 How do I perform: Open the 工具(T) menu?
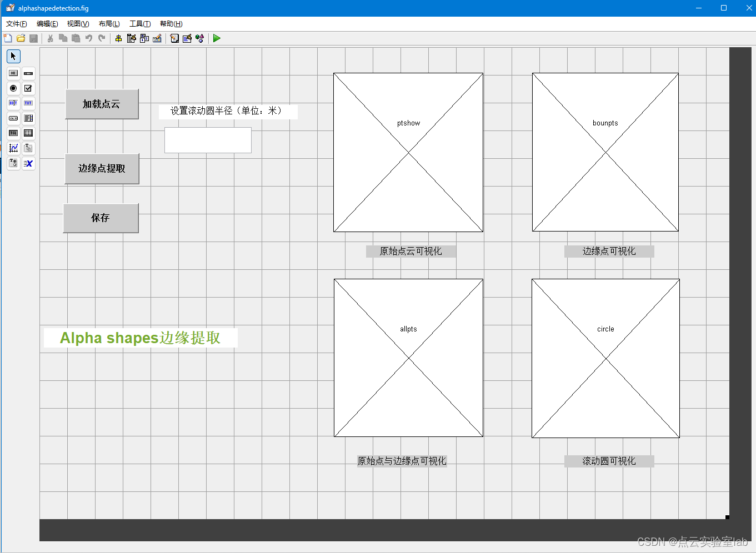139,23
